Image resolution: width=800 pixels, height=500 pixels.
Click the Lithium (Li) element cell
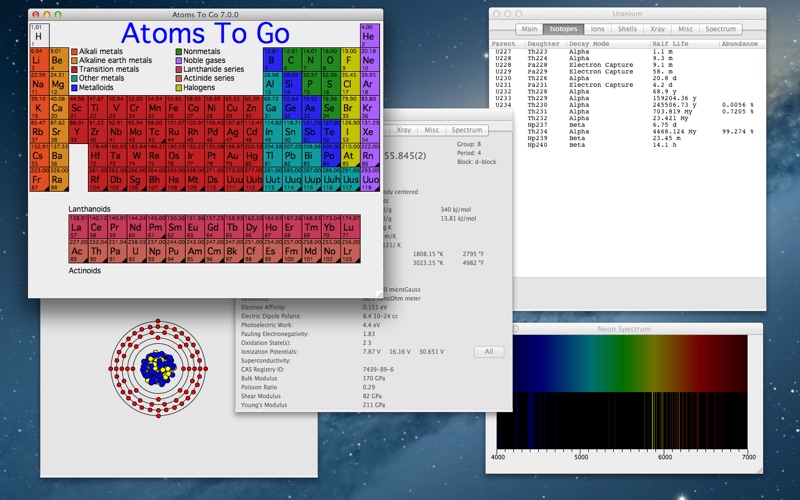point(40,60)
